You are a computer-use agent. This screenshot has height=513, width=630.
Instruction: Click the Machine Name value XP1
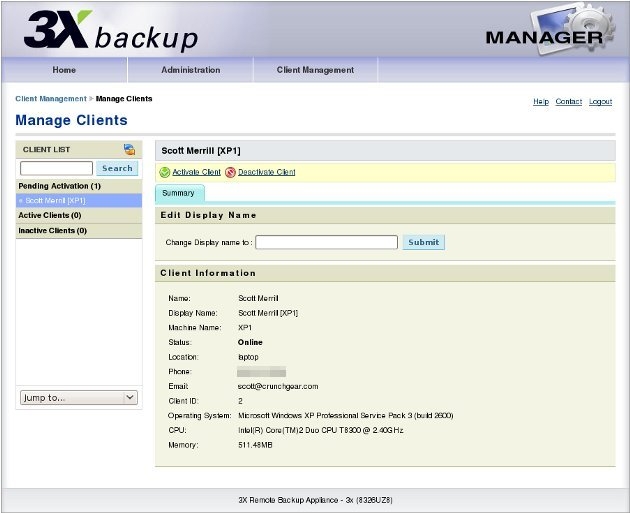[x=245, y=328]
